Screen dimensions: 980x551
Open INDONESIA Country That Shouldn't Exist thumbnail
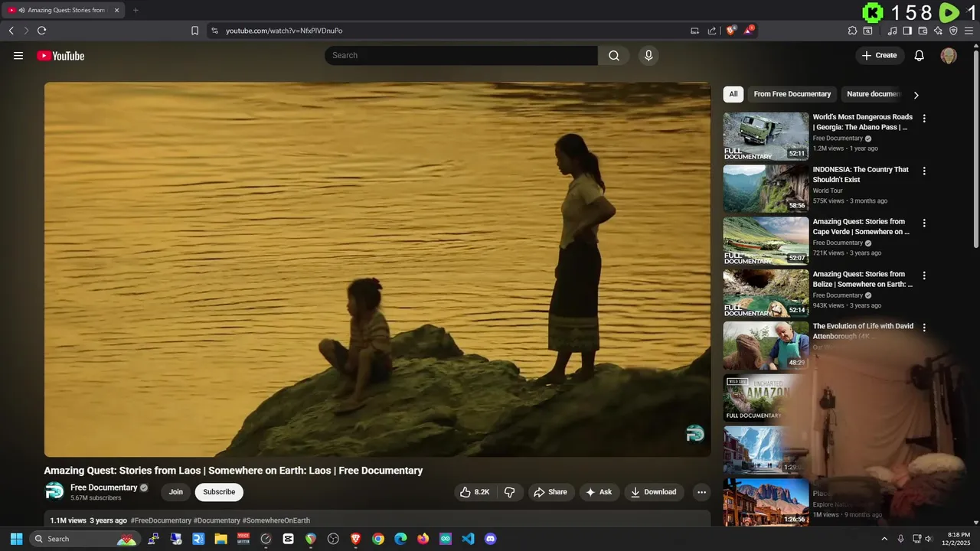(x=766, y=188)
